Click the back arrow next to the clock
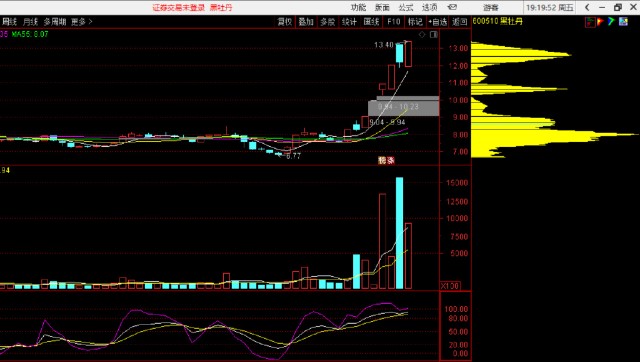 coord(587,7)
